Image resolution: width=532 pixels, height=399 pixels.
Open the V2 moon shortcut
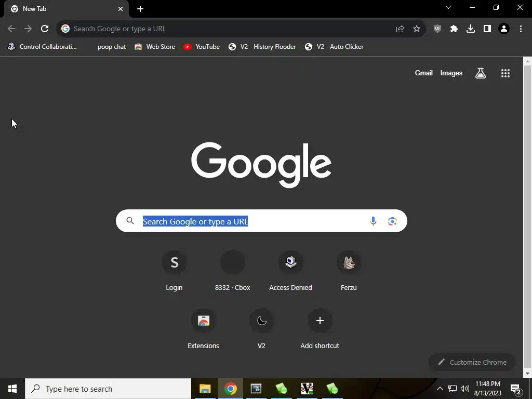tap(262, 329)
